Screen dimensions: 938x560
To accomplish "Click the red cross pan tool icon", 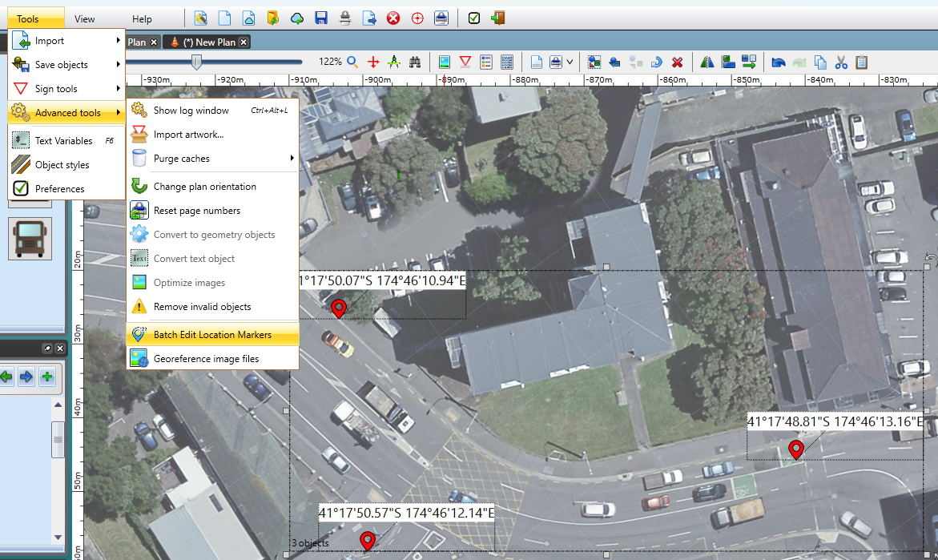I will point(373,62).
